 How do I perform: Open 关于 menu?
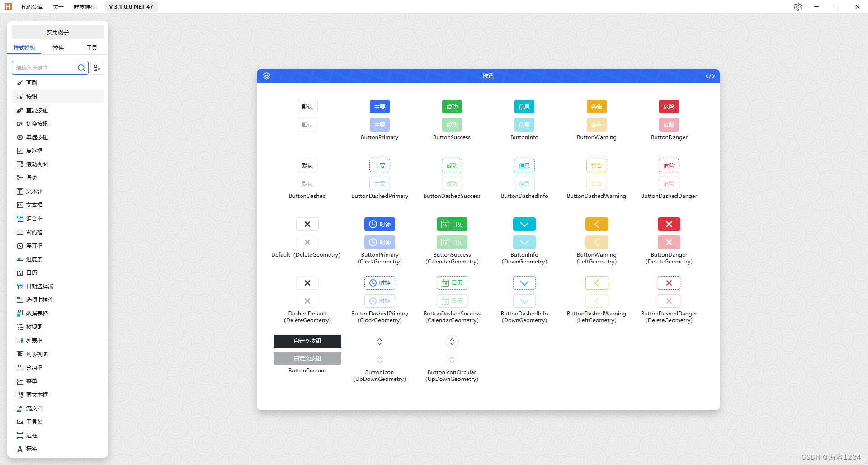click(x=58, y=7)
